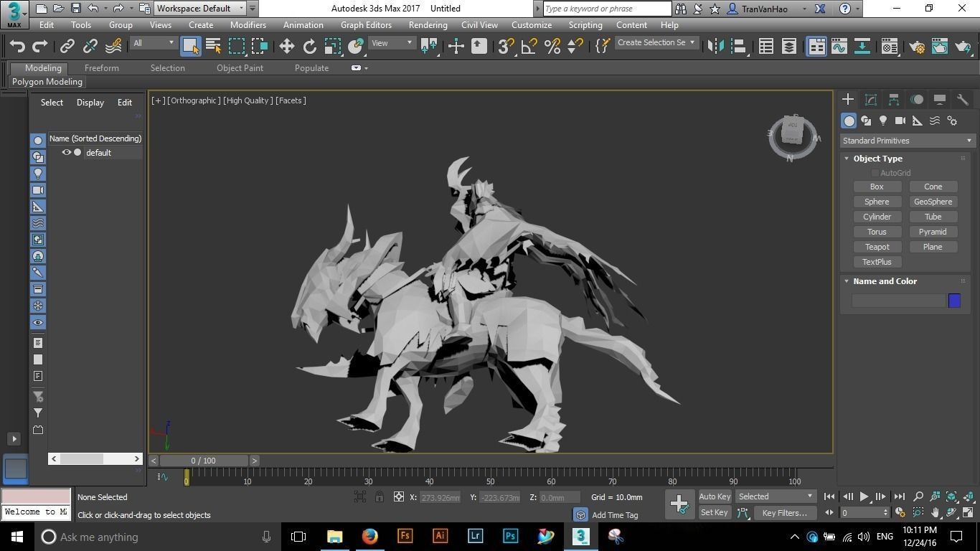Screen dimensions: 980x551
Task: Click the blue object color swatch
Action: point(954,301)
